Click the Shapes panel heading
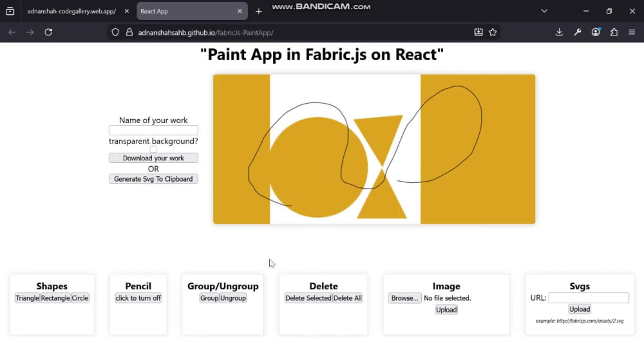 pos(52,286)
